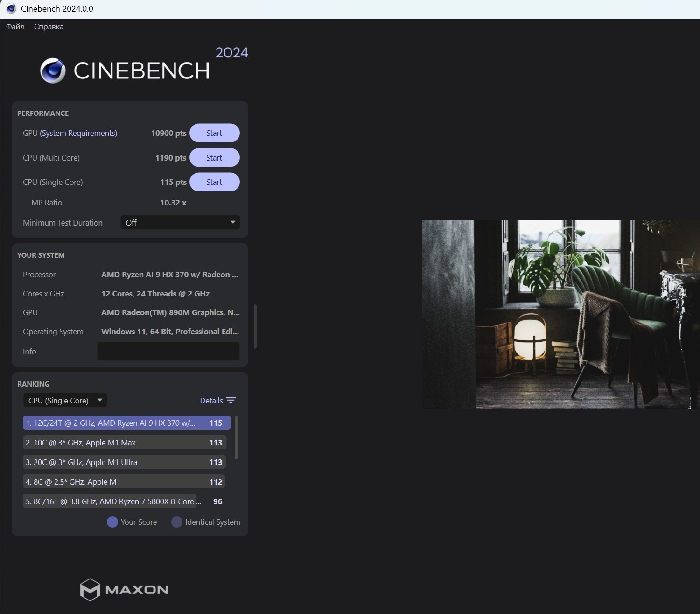This screenshot has width=700, height=614.
Task: Open the Minimum Test Duration dropdown
Action: click(180, 222)
